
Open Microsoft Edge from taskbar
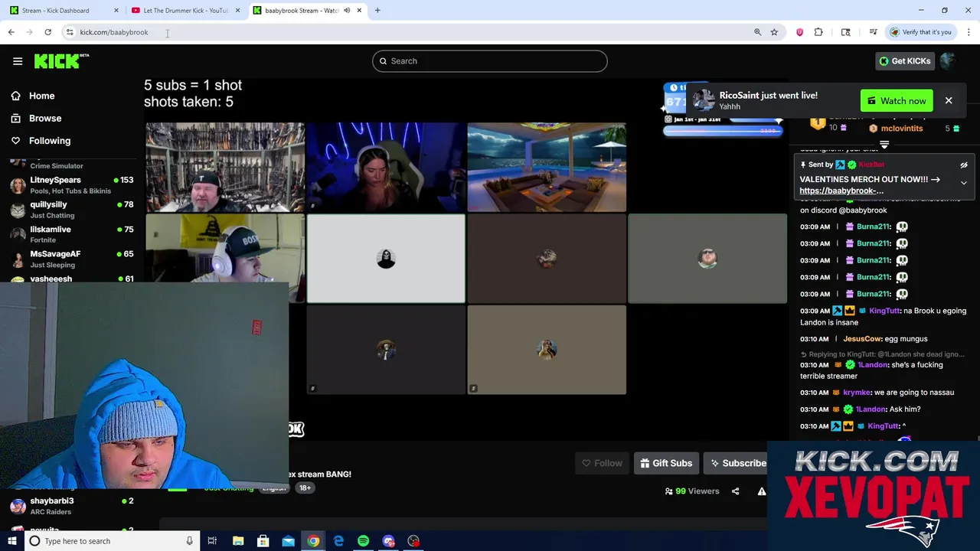tap(338, 541)
